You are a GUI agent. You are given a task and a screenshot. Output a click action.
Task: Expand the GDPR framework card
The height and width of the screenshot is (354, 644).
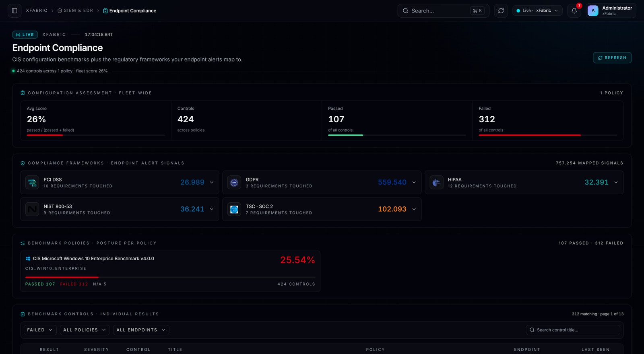(x=414, y=183)
